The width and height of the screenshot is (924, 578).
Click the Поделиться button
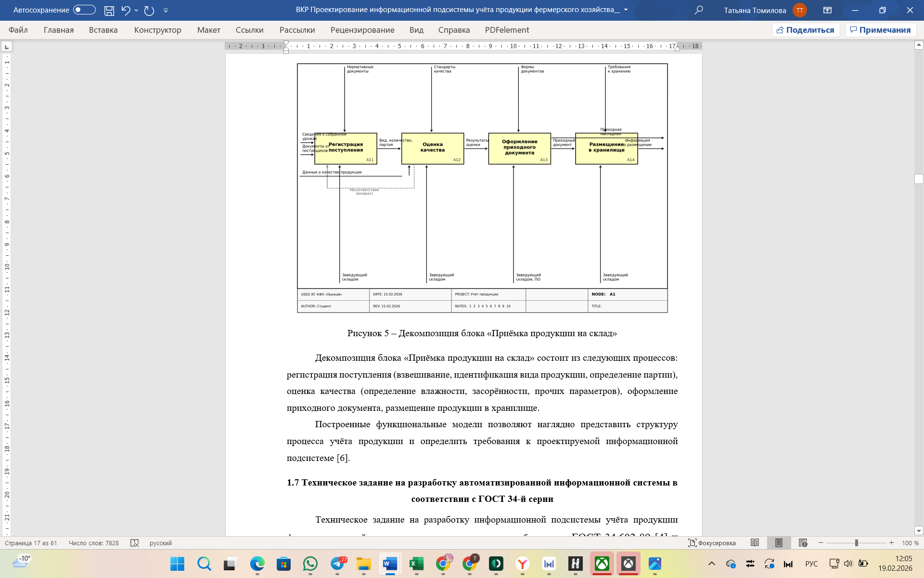pyautogui.click(x=806, y=30)
